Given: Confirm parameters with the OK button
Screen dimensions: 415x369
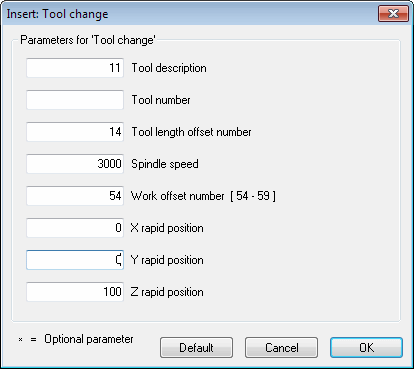Looking at the screenshot, I should pyautogui.click(x=366, y=348).
